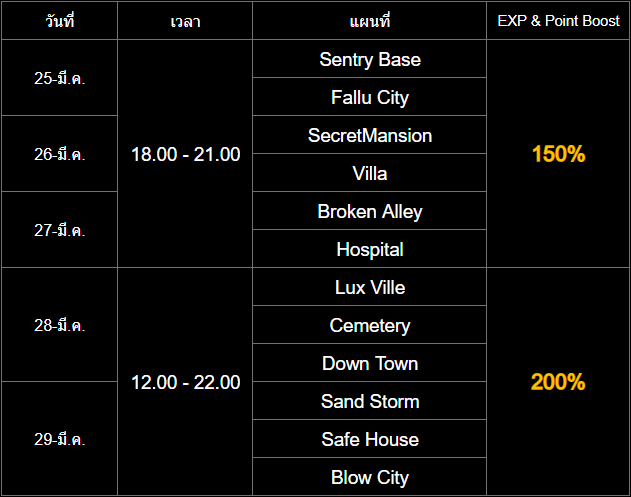Viewport: 631px width, 497px height.
Task: Click the 25-มี.ค. date cell
Action: pyautogui.click(x=60, y=78)
